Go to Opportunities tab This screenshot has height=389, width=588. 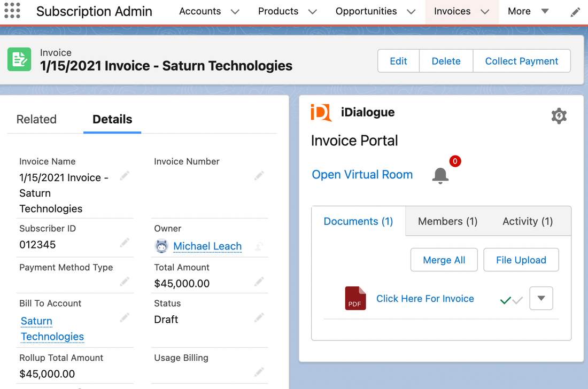pyautogui.click(x=366, y=11)
